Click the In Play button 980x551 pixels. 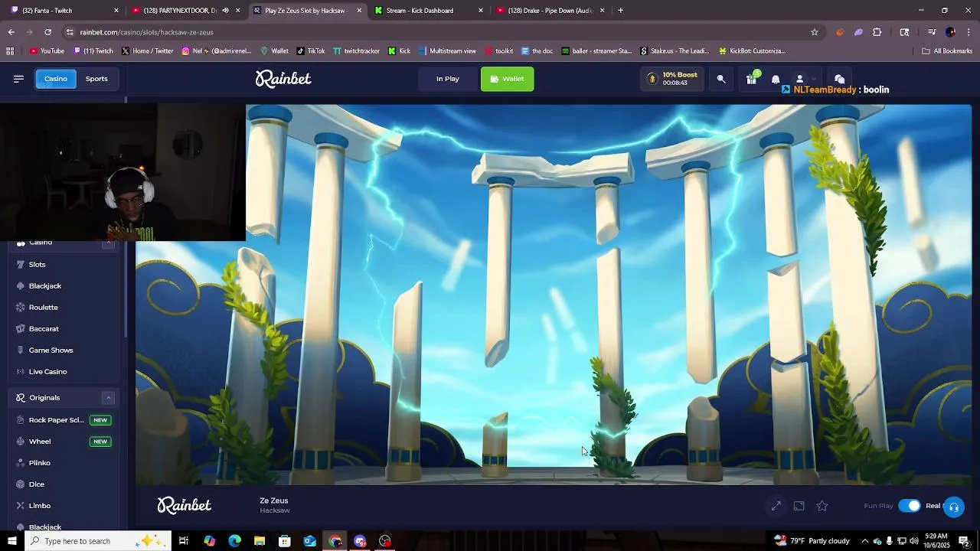(448, 79)
